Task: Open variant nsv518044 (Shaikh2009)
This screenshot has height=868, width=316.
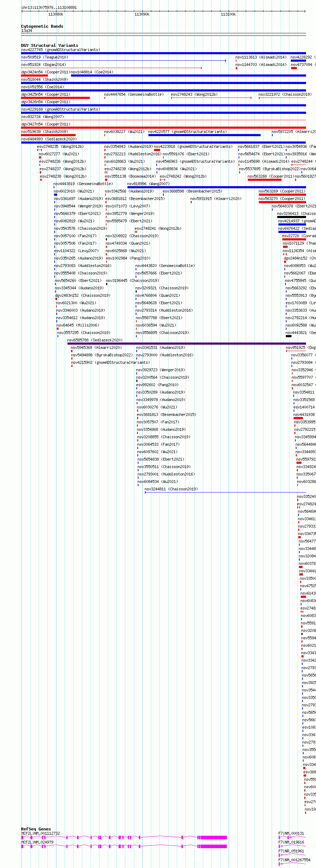Action: tap(45, 79)
